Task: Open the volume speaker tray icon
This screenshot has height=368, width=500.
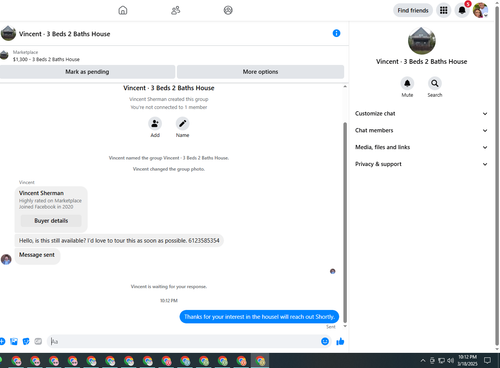Action: pos(450,360)
